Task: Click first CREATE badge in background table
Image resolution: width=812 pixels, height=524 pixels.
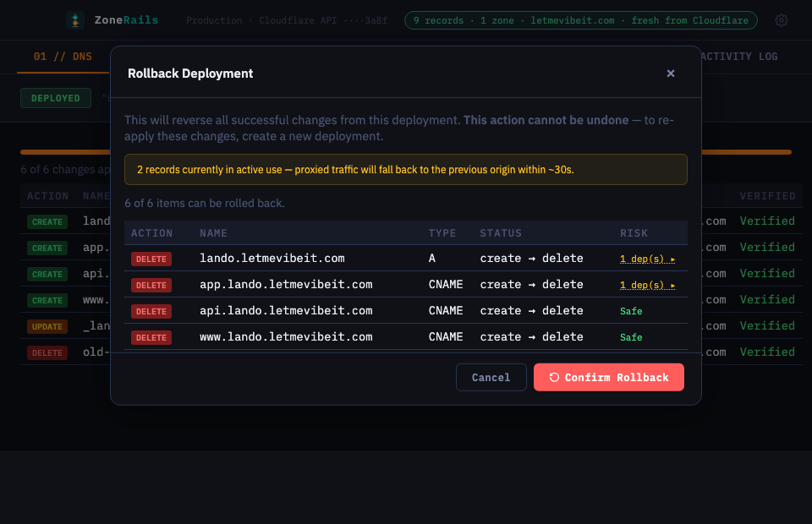Action: click(47, 222)
